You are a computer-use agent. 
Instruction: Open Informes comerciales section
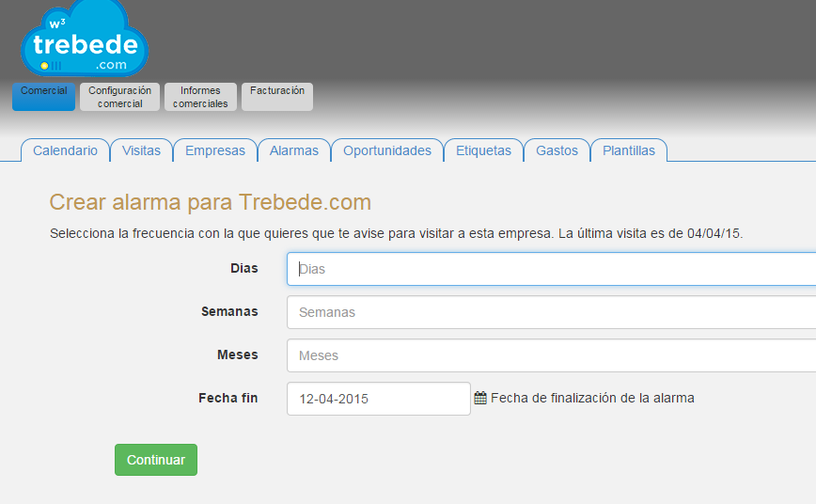point(200,96)
